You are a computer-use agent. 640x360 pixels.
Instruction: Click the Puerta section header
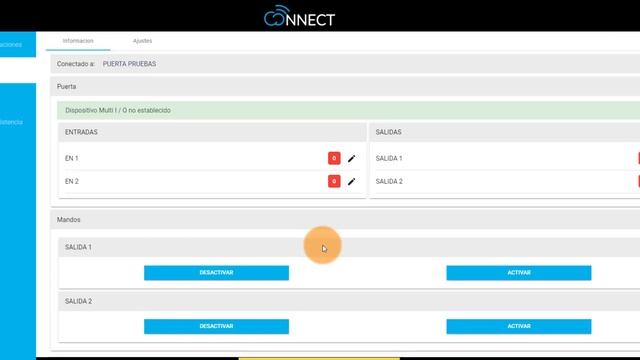345,87
